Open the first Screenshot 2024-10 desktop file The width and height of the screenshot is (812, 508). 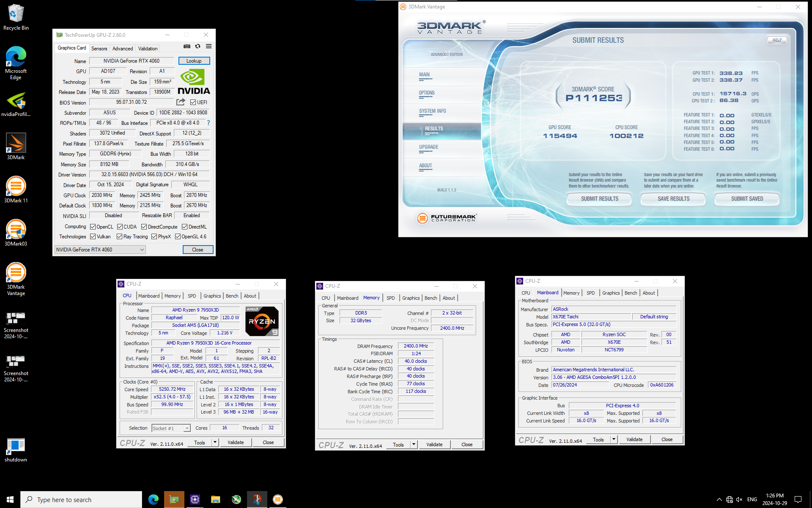point(16,326)
